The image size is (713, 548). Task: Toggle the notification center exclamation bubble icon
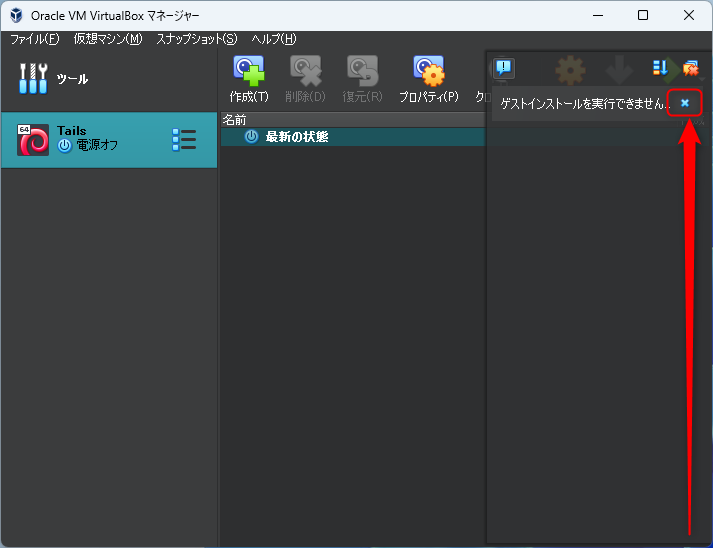click(x=504, y=68)
